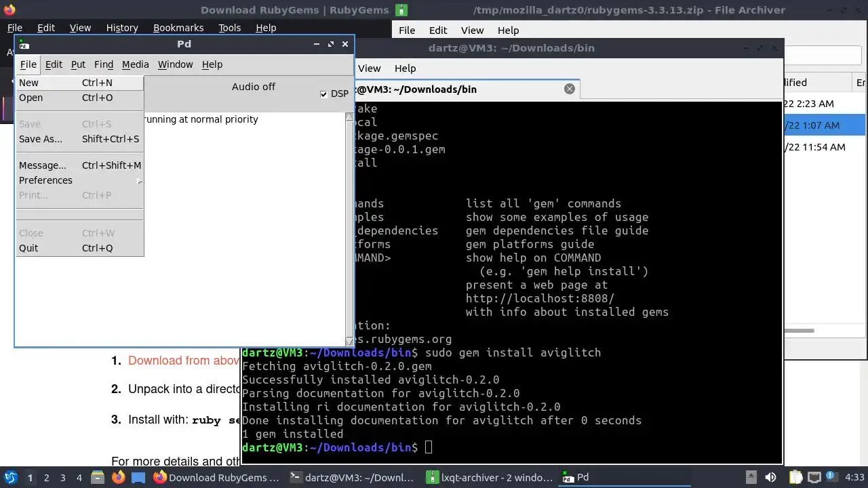Open the Find menu in Pd
Screen dimensions: 868x488
tap(103, 64)
